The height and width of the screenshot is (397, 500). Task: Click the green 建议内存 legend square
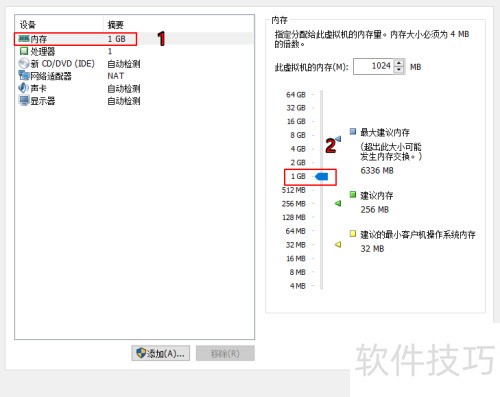353,194
